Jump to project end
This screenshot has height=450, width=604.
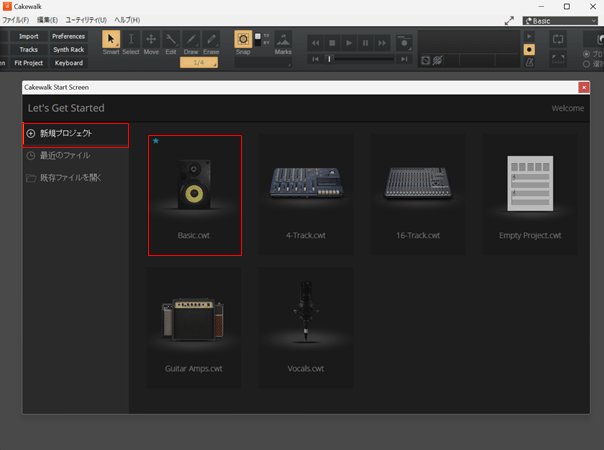(x=404, y=59)
